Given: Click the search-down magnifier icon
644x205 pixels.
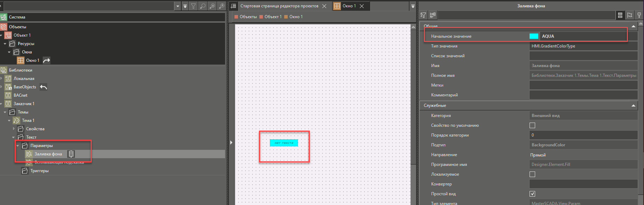Looking at the screenshot, I should click(x=222, y=6).
